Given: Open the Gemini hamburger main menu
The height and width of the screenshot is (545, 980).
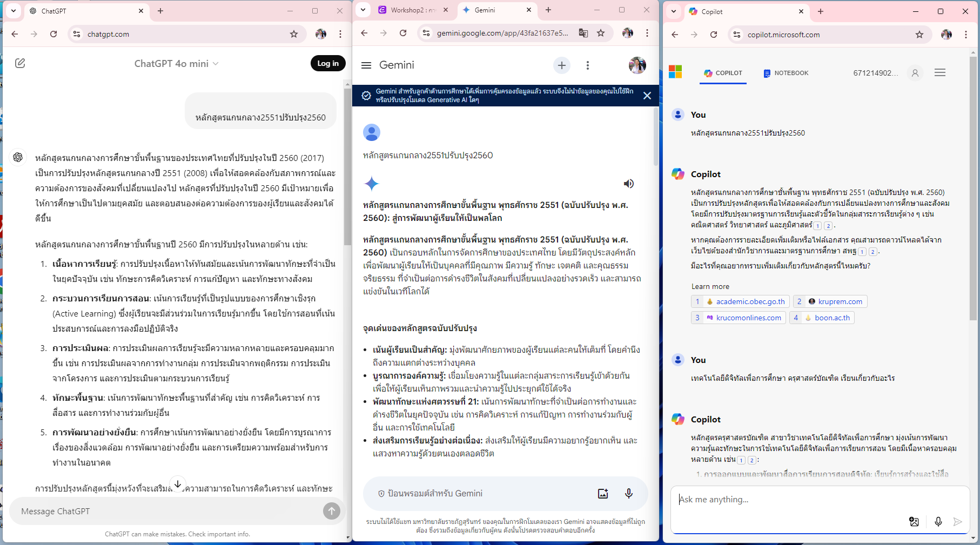Looking at the screenshot, I should tap(366, 65).
